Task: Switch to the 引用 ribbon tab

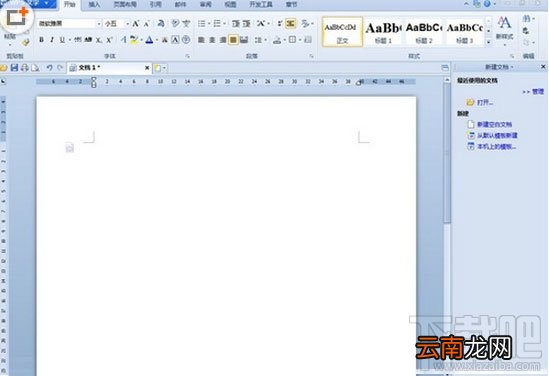Action: pos(155,4)
